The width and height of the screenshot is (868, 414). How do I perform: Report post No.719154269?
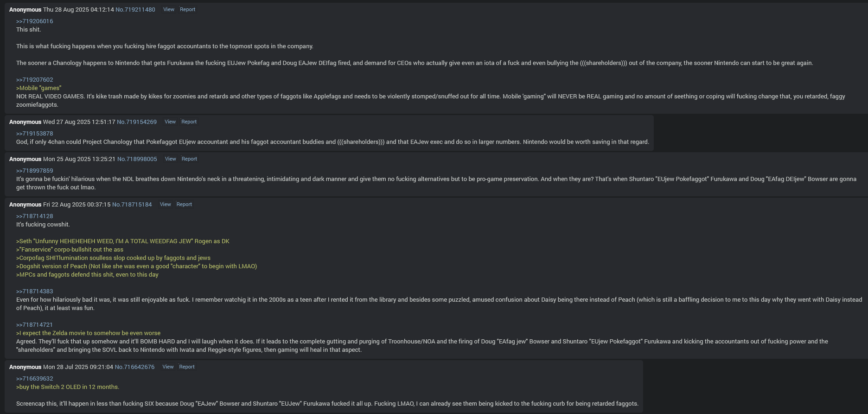click(x=189, y=122)
